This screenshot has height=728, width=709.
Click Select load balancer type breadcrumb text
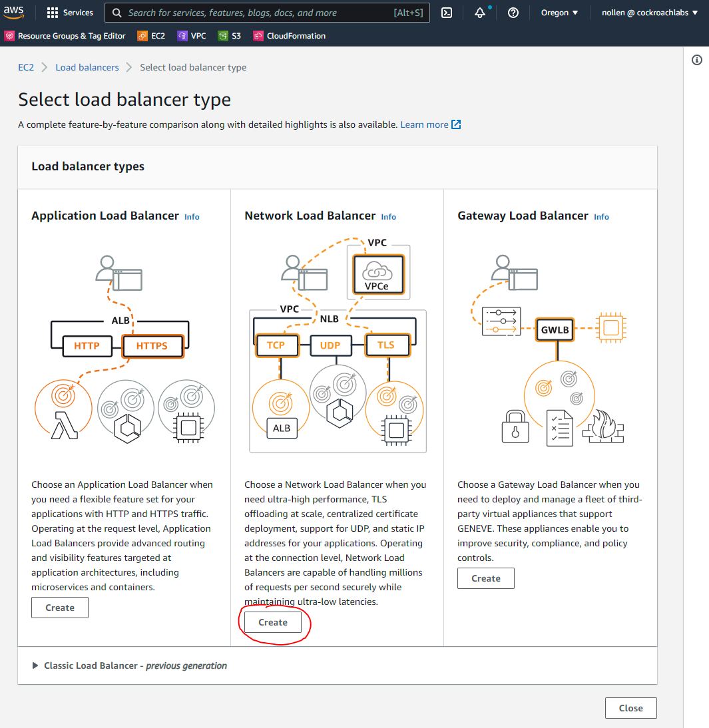(193, 67)
